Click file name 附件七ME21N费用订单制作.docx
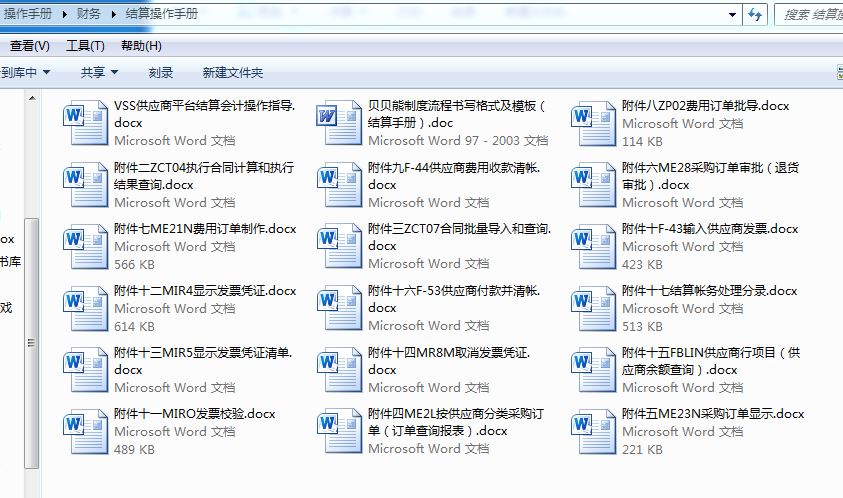 tap(205, 229)
